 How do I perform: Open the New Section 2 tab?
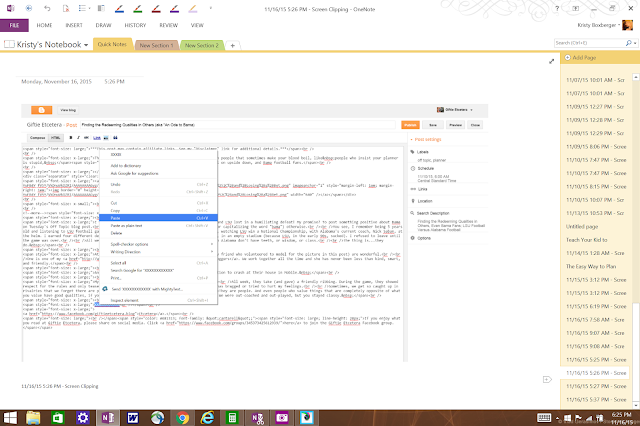coord(202,45)
